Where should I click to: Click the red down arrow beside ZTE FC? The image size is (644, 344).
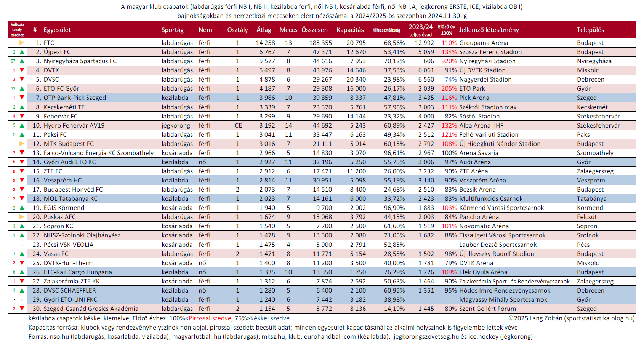pos(22,171)
